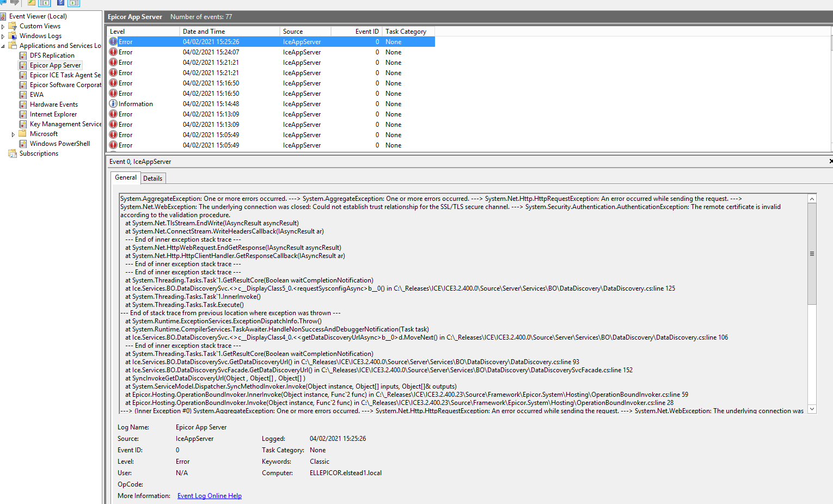The height and width of the screenshot is (504, 833).
Task: Click the error icon of the 15:25:26 event
Action: tap(113, 42)
